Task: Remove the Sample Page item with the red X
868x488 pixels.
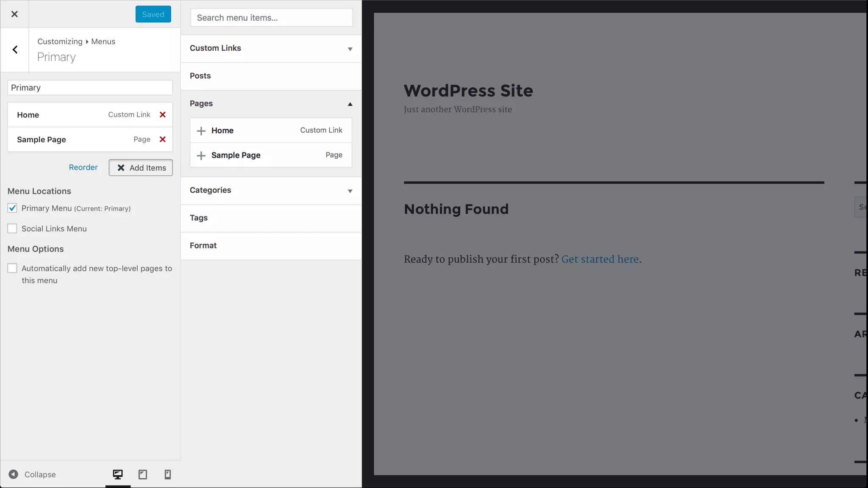Action: pos(162,139)
